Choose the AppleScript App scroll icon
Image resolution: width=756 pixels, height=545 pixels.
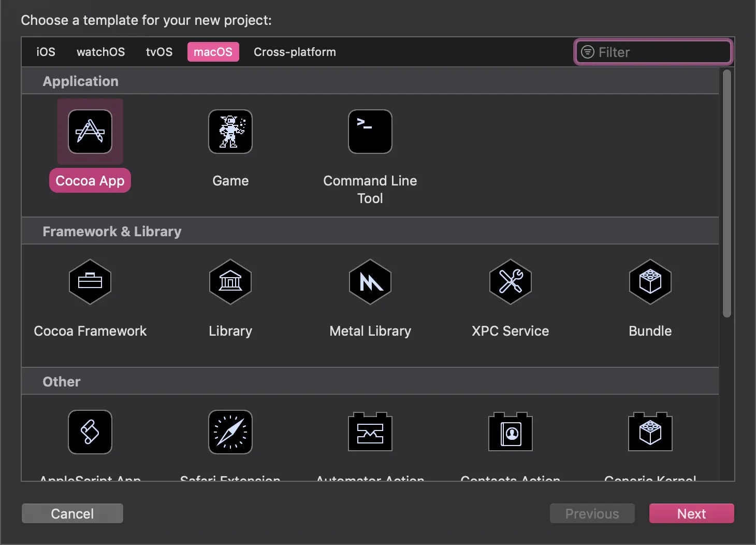pyautogui.click(x=90, y=432)
